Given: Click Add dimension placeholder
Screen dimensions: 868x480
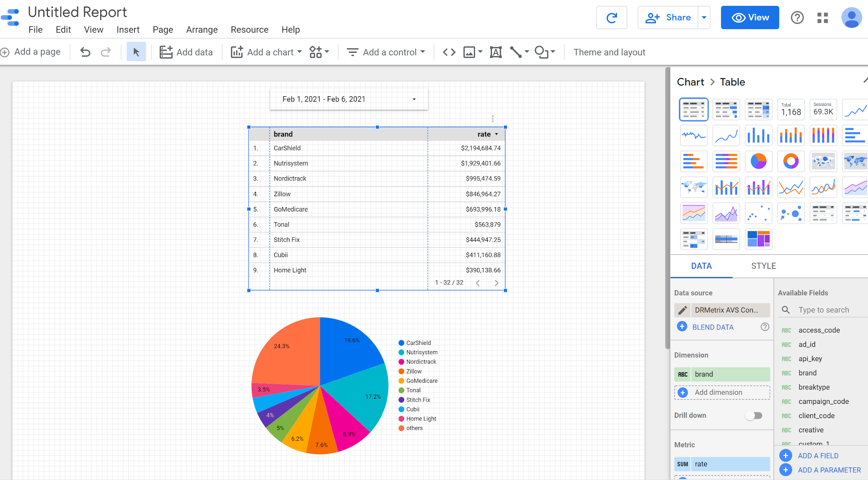Looking at the screenshot, I should pos(722,392).
